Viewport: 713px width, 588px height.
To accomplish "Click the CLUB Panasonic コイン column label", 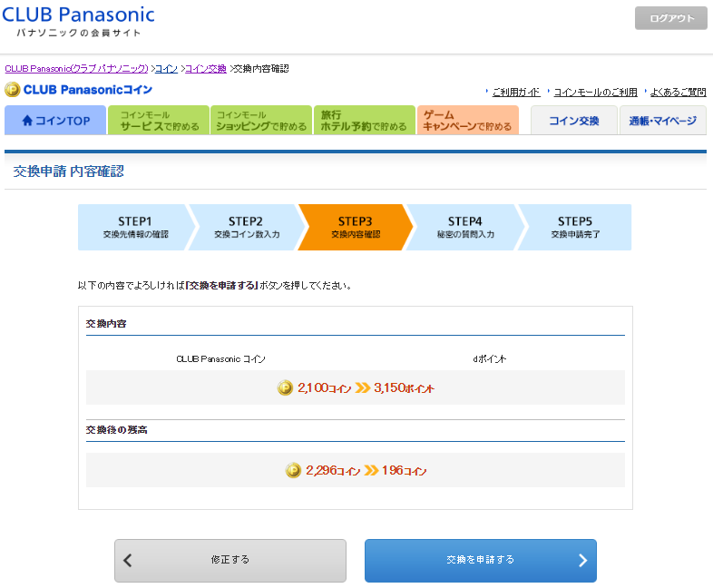I will point(220,358).
